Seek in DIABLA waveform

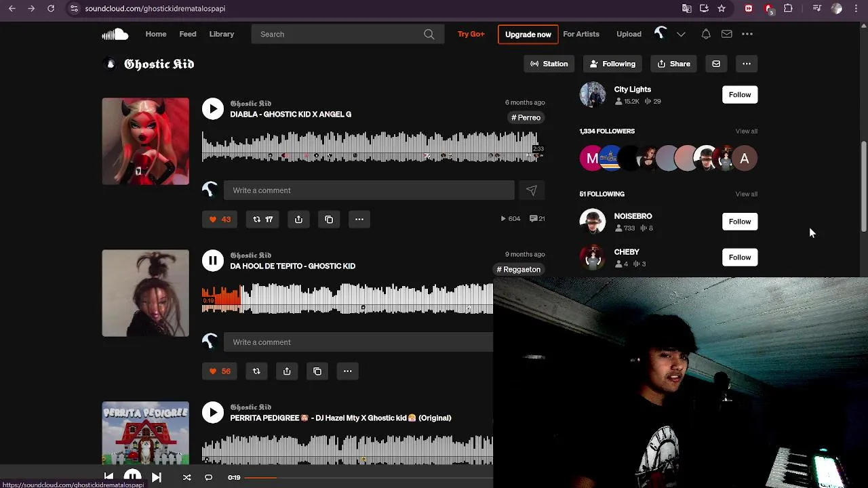click(373, 147)
